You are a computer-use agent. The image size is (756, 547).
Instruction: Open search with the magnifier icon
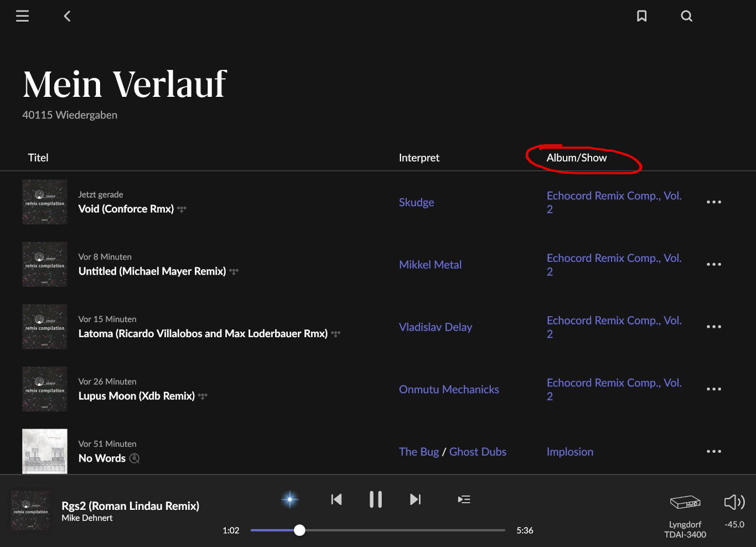[686, 16]
